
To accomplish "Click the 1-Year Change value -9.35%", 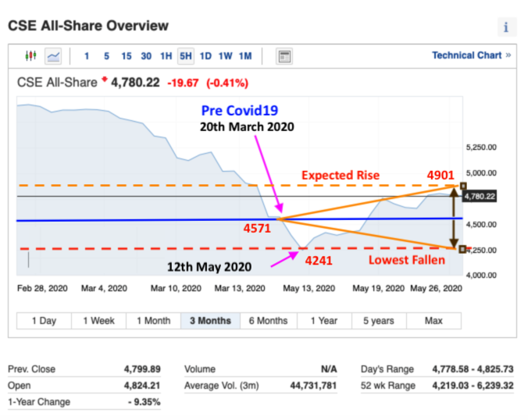I will 144,402.
